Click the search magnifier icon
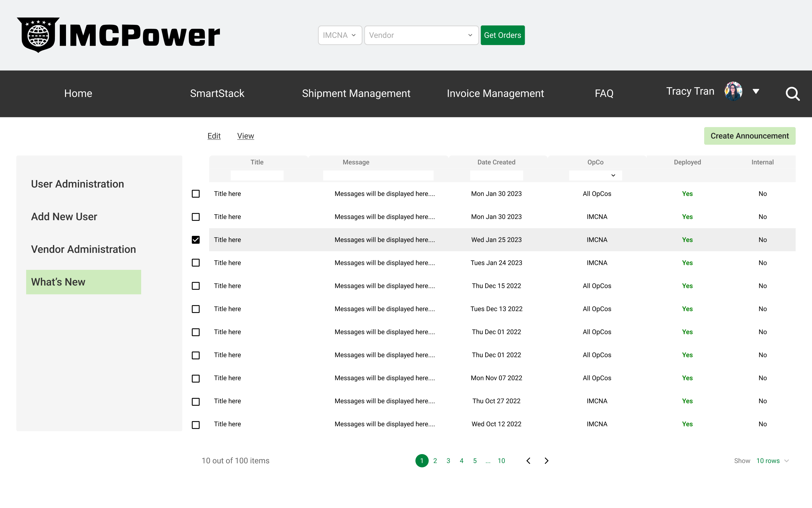812x508 pixels. tap(792, 94)
